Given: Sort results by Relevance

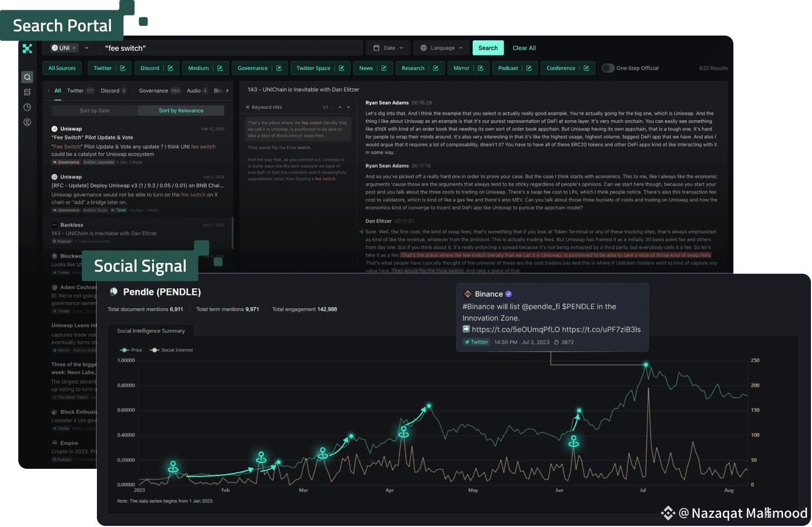Looking at the screenshot, I should point(181,110).
